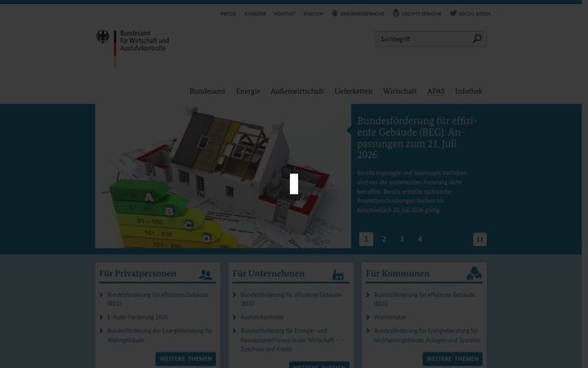This screenshot has width=588, height=368.
Task: Open the Bundesamt main menu
Action: (207, 91)
